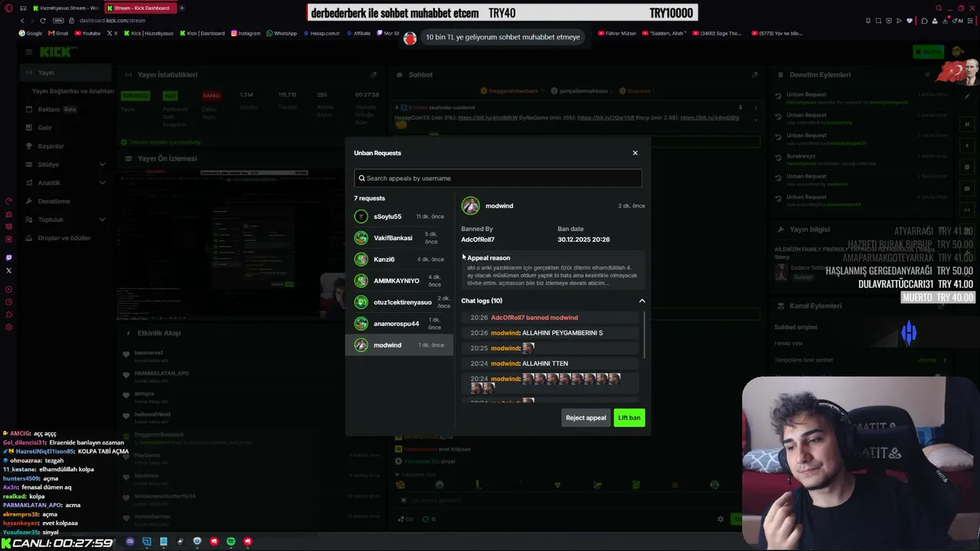Image resolution: width=980 pixels, height=551 pixels.
Task: Close the Unban Requests dialog
Action: [635, 153]
